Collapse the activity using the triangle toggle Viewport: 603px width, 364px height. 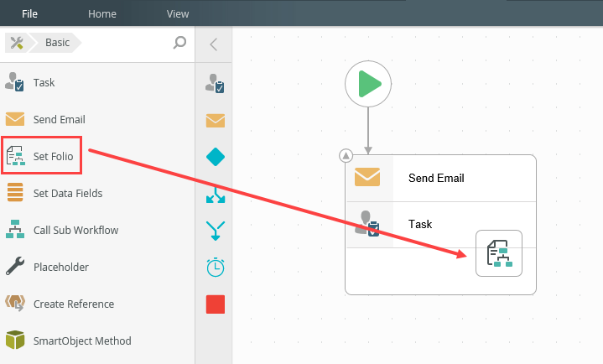(346, 156)
